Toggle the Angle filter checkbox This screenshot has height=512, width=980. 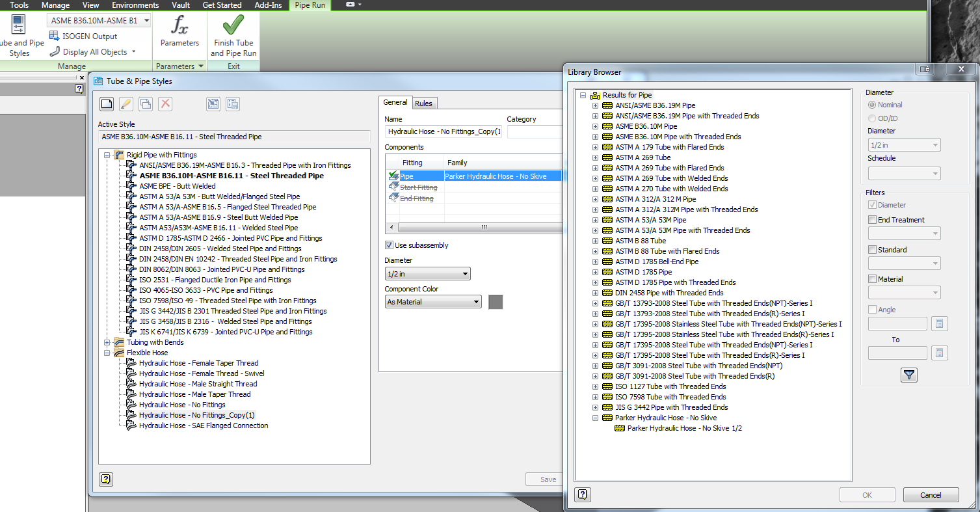pos(872,310)
